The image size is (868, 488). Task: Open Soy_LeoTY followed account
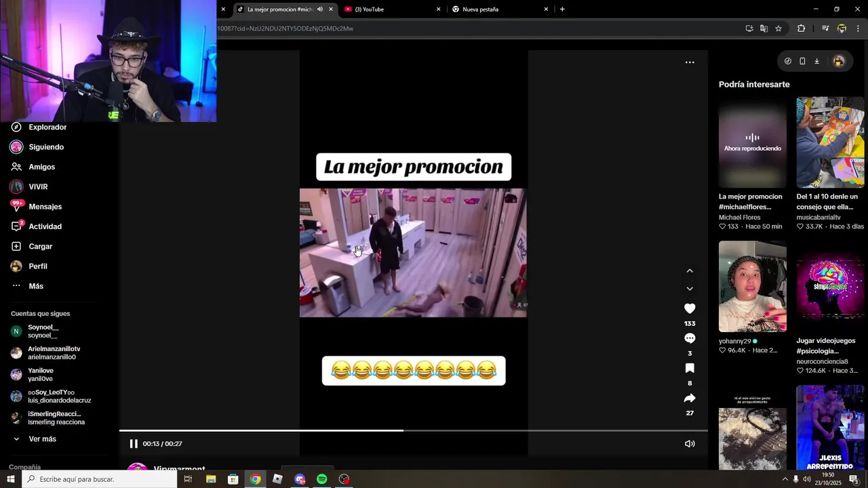[51, 396]
